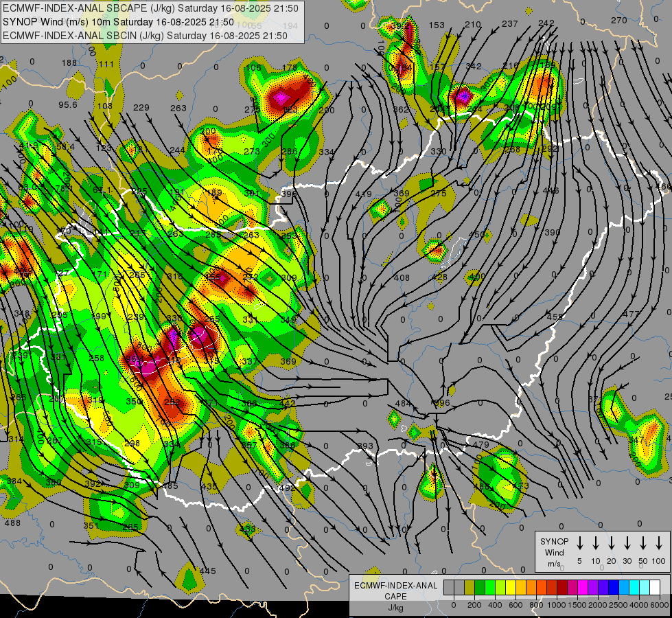Viewport: 672px width, 618px height.
Task: Click the map value 477
Action: 631,314
